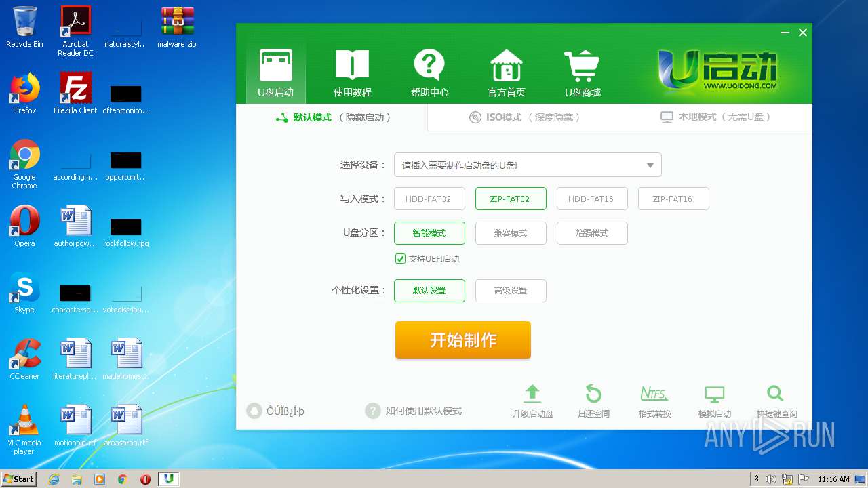Click the 升级启动盘 upgrade arrow icon
Screen dimensions: 868x488
(x=532, y=401)
